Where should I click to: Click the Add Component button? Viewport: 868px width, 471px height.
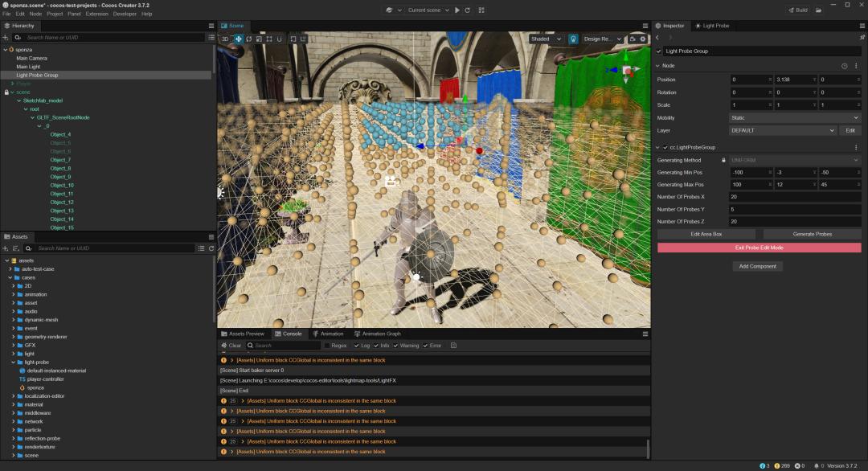[x=757, y=266]
